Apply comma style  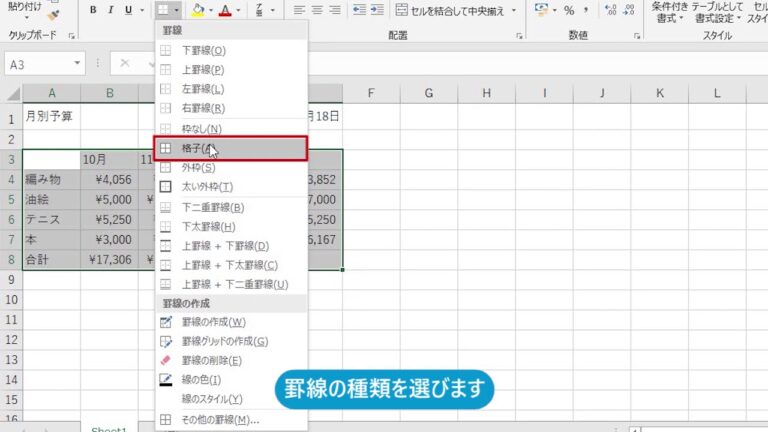[586, 10]
